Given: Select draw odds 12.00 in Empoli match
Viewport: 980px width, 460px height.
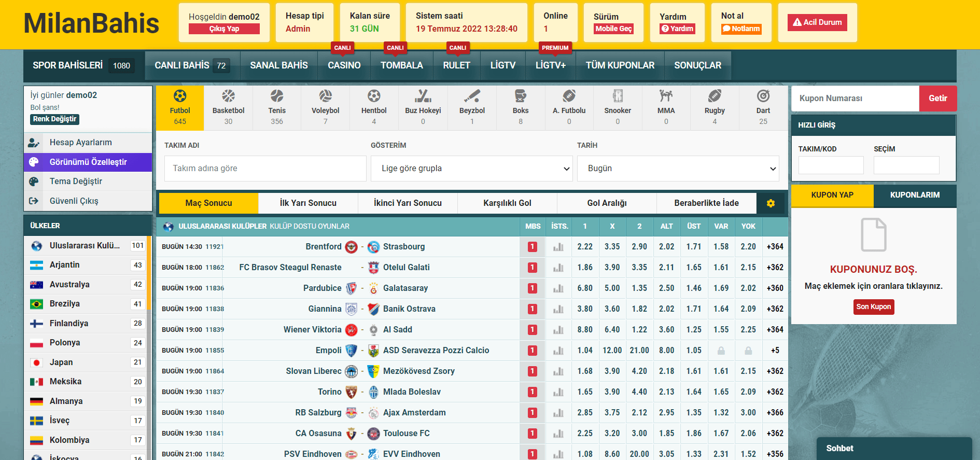Looking at the screenshot, I should (x=612, y=351).
